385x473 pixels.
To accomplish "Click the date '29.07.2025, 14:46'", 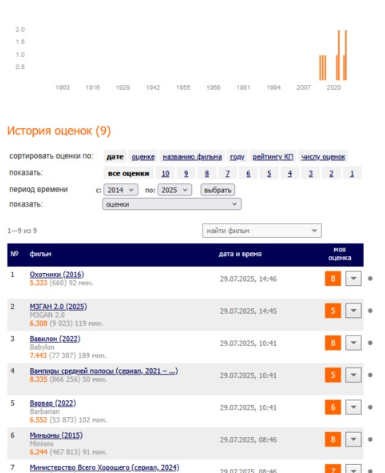I will [x=248, y=279].
